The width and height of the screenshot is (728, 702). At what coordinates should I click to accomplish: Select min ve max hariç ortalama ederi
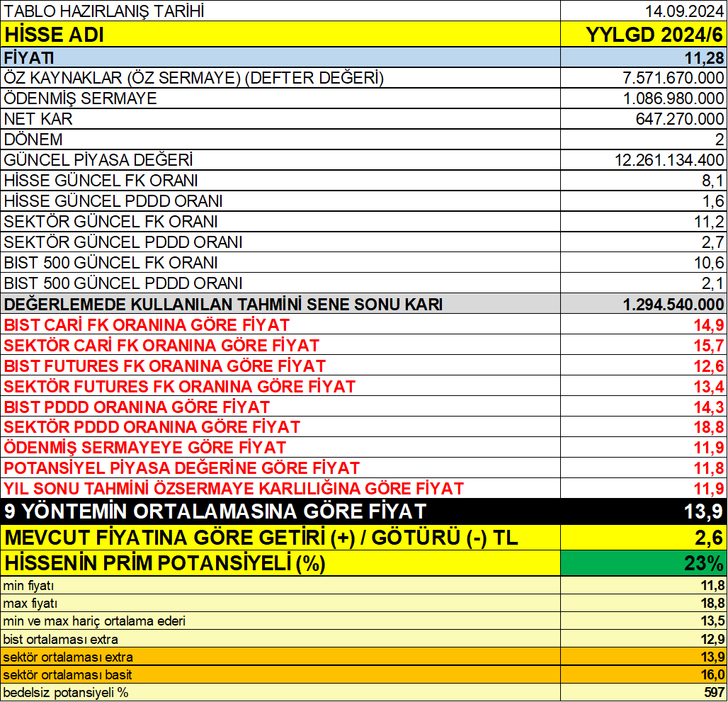tap(94, 621)
